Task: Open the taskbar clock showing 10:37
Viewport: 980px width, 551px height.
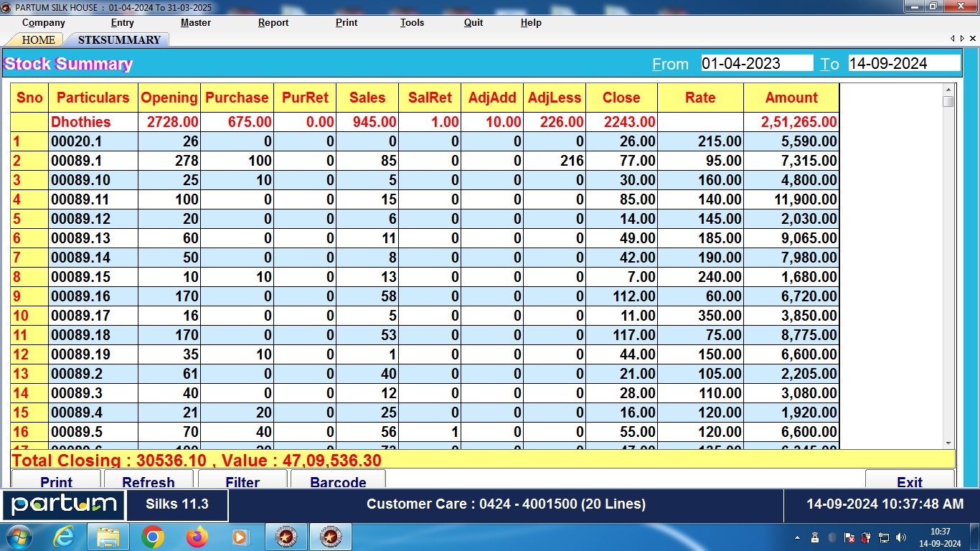Action: pyautogui.click(x=940, y=537)
